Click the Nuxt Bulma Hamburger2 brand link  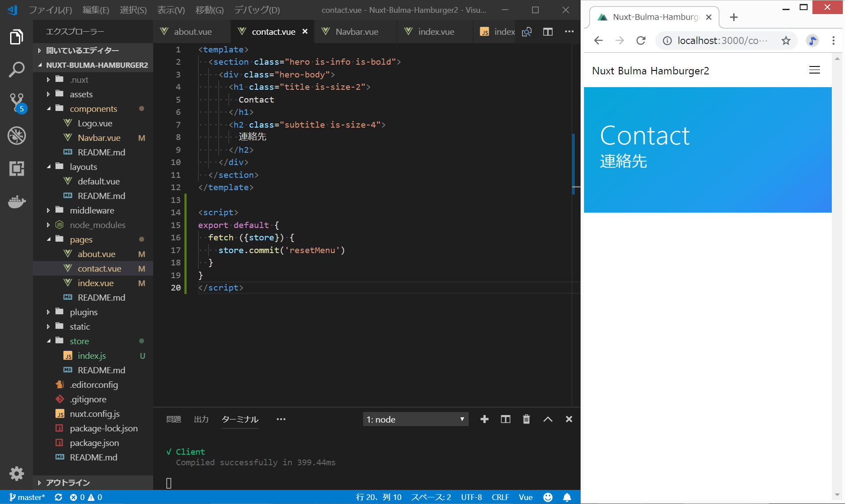[650, 71]
